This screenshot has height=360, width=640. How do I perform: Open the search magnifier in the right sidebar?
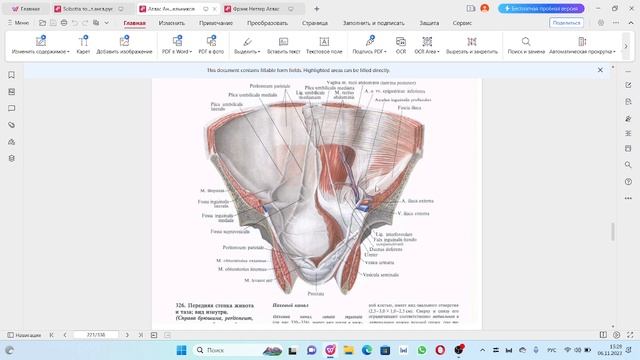coord(628,165)
